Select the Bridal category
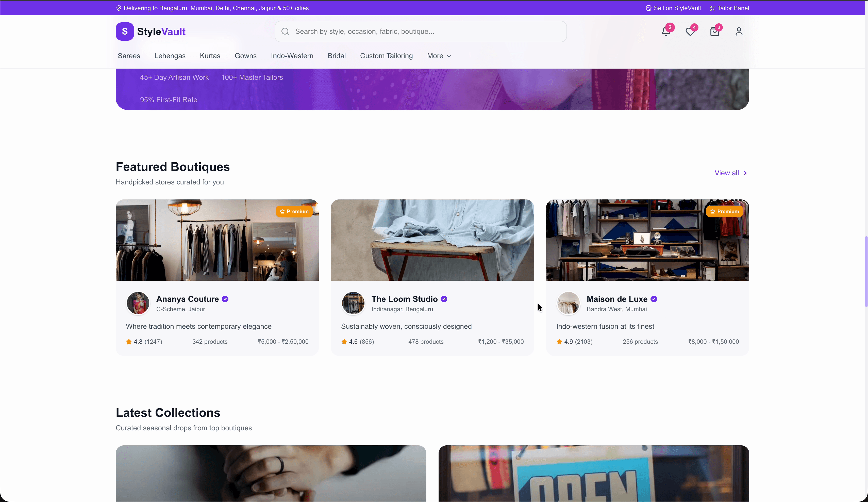This screenshot has width=868, height=502. 336,55
